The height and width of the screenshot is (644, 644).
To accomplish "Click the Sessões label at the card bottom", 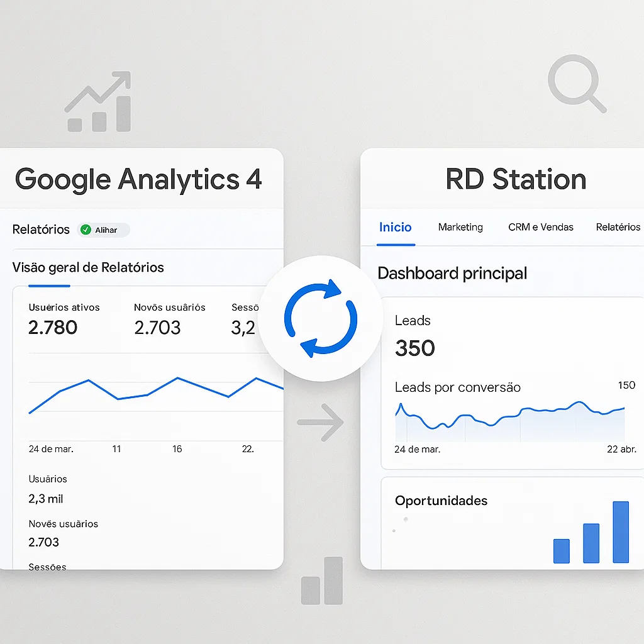I will tap(47, 567).
